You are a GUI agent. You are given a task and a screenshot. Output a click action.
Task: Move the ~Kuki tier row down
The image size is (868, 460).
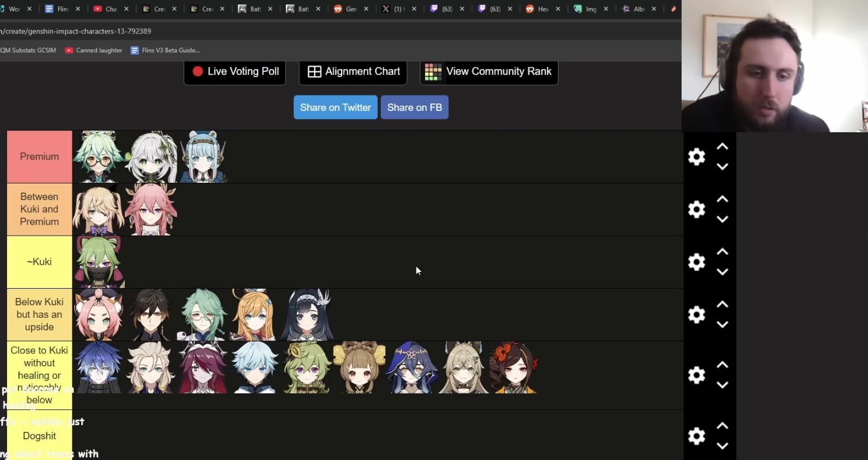tap(722, 272)
